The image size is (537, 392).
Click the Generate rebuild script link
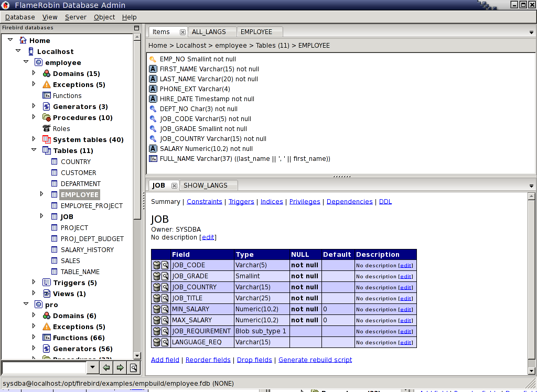[315, 360]
